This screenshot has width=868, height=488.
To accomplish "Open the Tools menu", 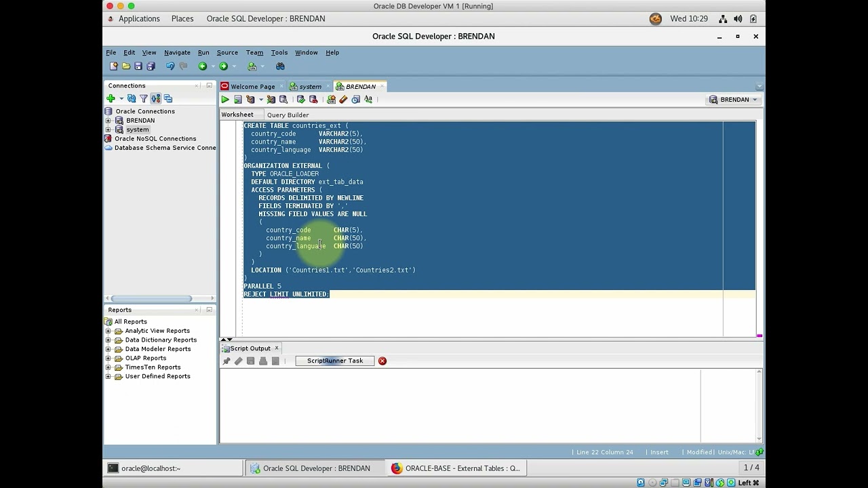I will pyautogui.click(x=279, y=52).
